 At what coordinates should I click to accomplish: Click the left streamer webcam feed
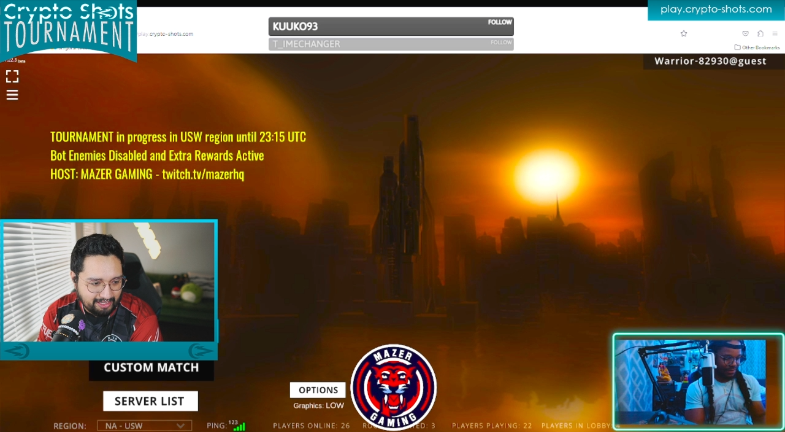109,282
